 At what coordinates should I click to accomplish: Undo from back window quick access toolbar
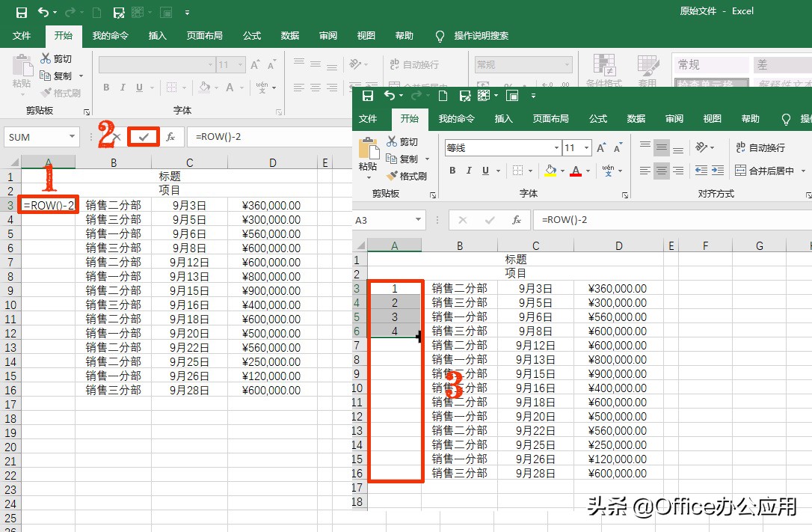pyautogui.click(x=43, y=13)
